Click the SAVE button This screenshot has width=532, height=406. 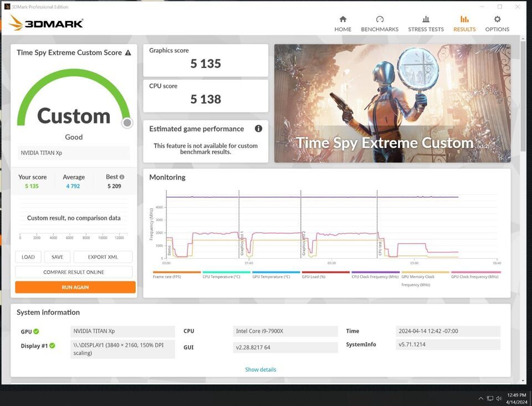tap(57, 257)
